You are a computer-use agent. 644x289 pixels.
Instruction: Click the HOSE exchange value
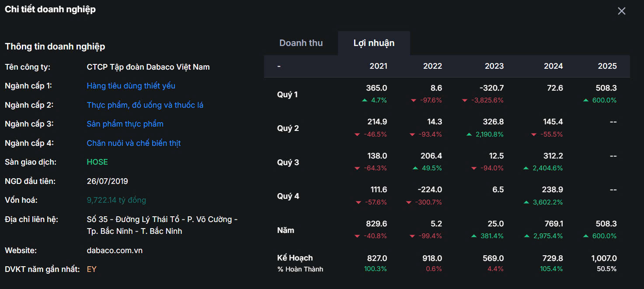97,162
